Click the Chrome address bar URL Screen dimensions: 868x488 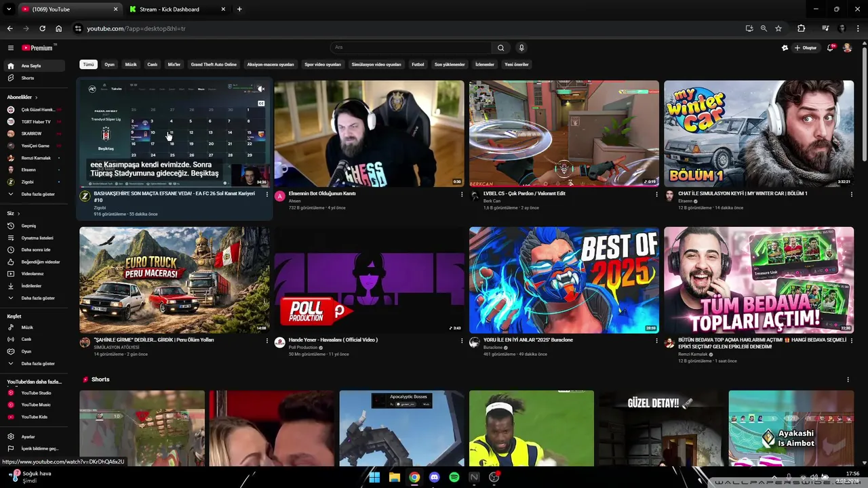point(136,28)
